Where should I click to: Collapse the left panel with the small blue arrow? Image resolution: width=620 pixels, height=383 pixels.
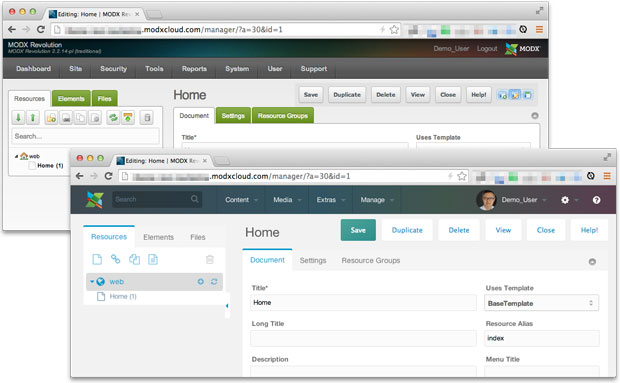click(x=227, y=306)
